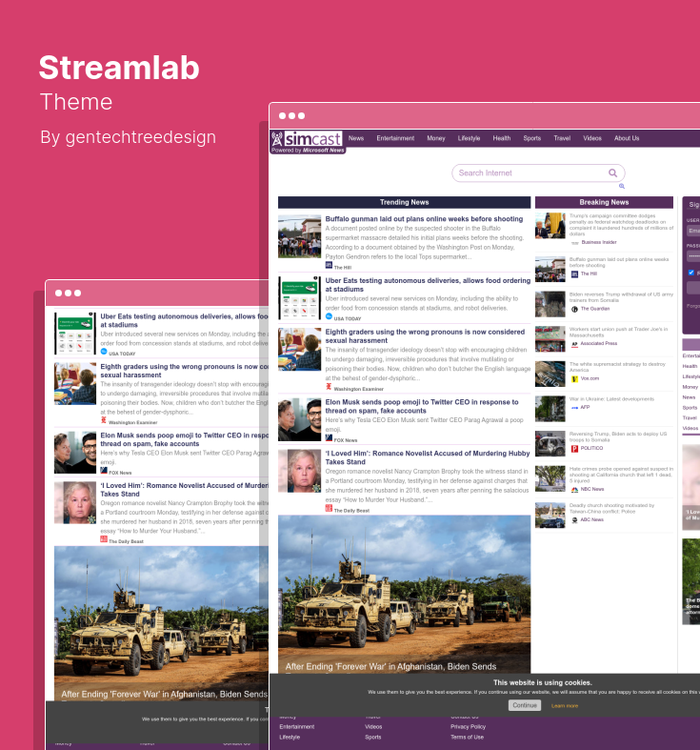The height and width of the screenshot is (750, 700).
Task: Open the Privacy Policy footer link
Action: [x=468, y=726]
